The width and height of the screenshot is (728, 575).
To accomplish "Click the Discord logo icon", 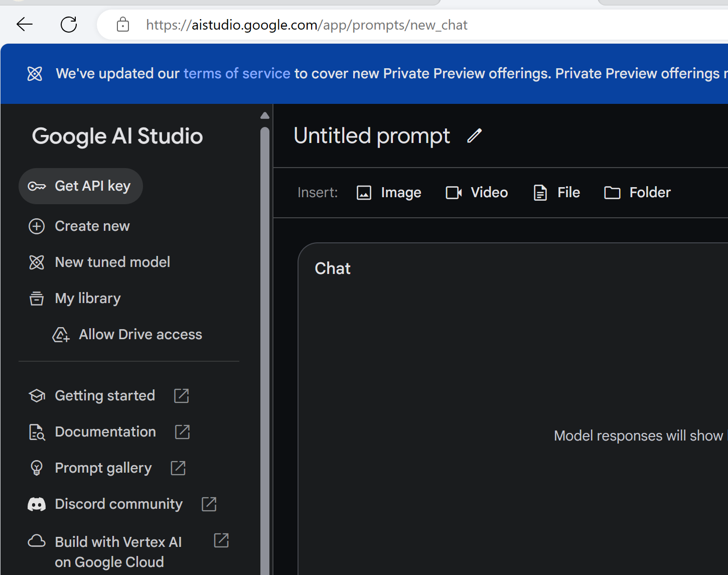I will pos(37,504).
